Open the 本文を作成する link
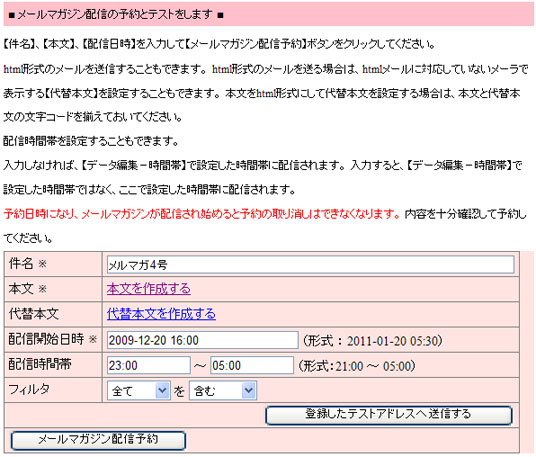Screen dimensions: 536x457 [x=148, y=289]
